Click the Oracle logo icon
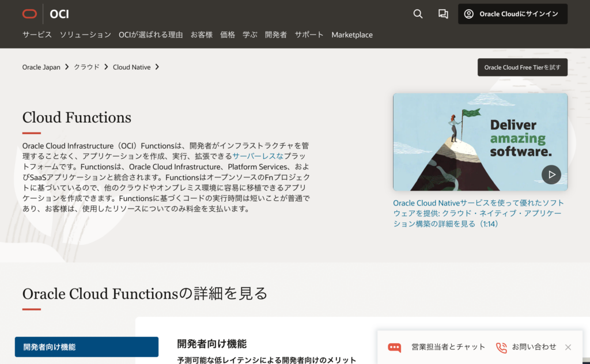Image resolution: width=590 pixels, height=364 pixels. click(x=29, y=14)
